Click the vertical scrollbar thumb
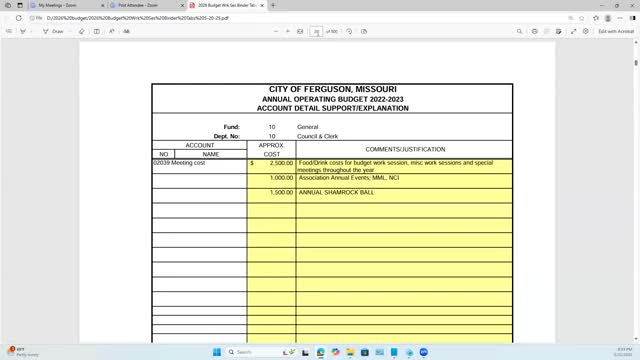640x360 pixels. (636, 62)
